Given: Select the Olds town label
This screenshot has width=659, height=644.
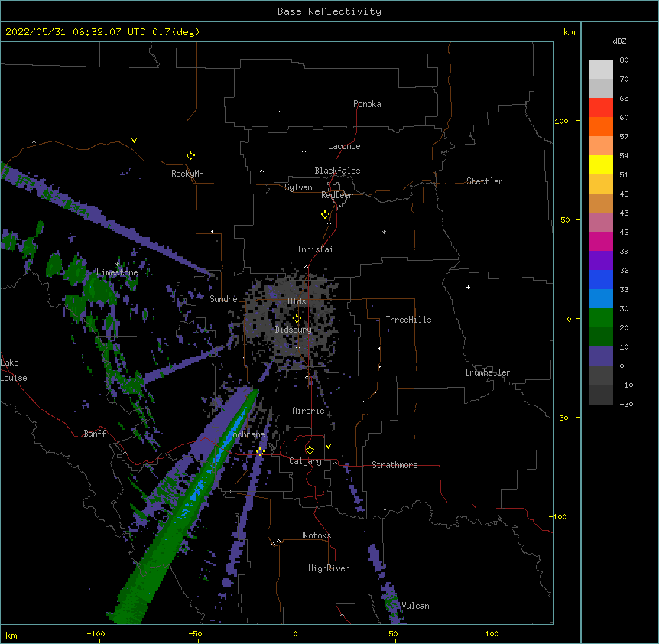Looking at the screenshot, I should pos(297,301).
